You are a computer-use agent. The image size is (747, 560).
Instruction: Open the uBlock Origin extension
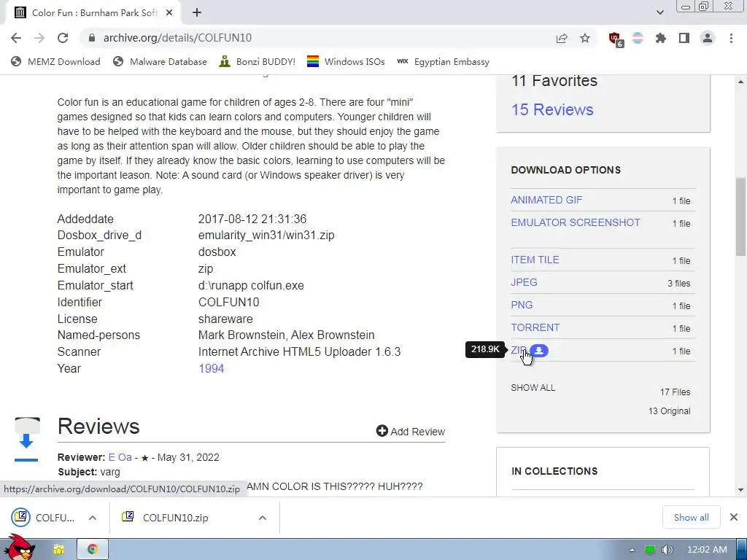[615, 39]
